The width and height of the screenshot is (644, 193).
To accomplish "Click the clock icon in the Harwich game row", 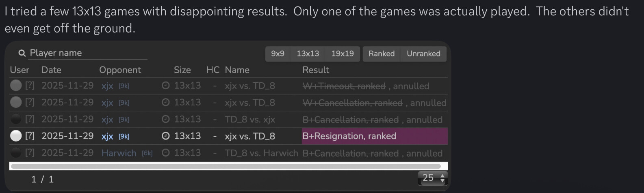I will point(165,153).
